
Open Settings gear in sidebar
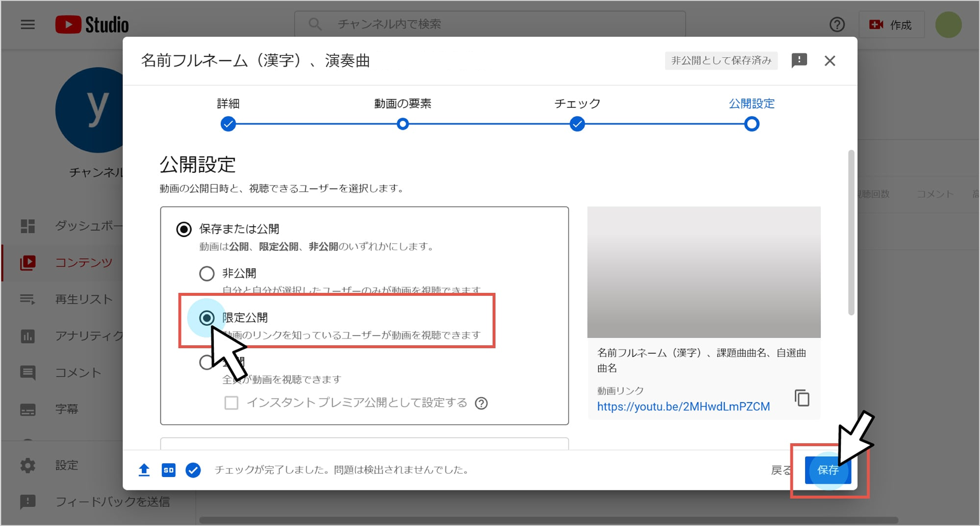(28, 465)
